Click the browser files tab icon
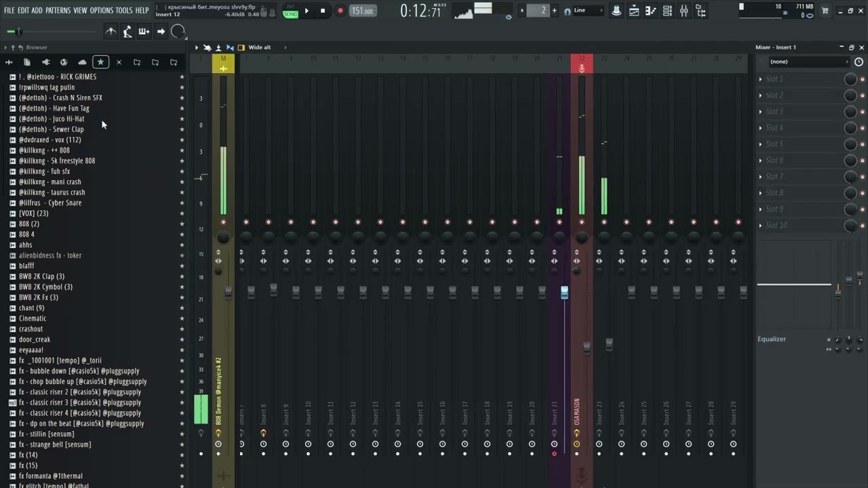 (27, 62)
